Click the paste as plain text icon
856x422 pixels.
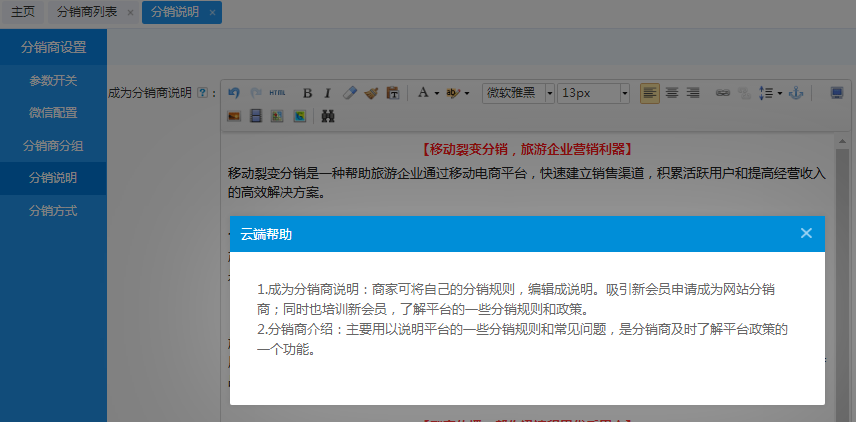click(392, 93)
